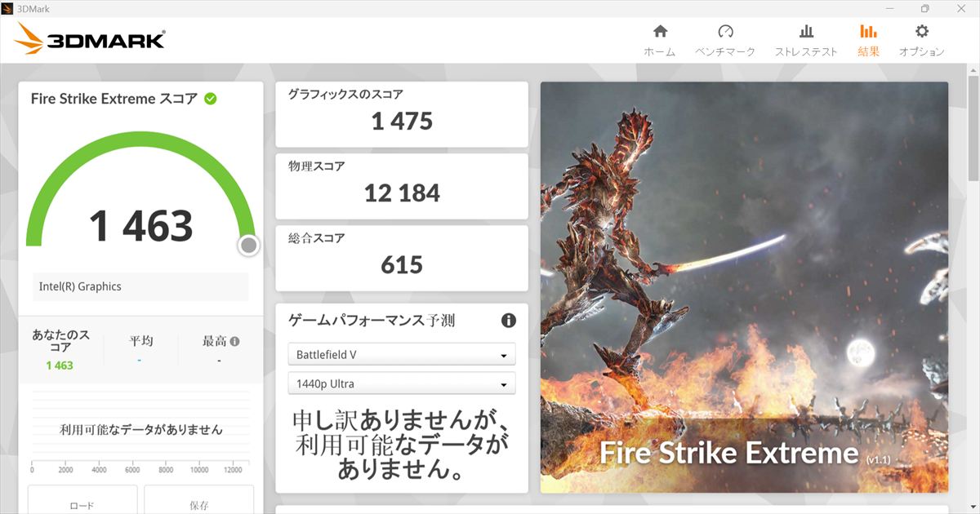Viewport: 980px width, 514px height.
Task: Click the gray score gauge knob
Action: point(249,246)
